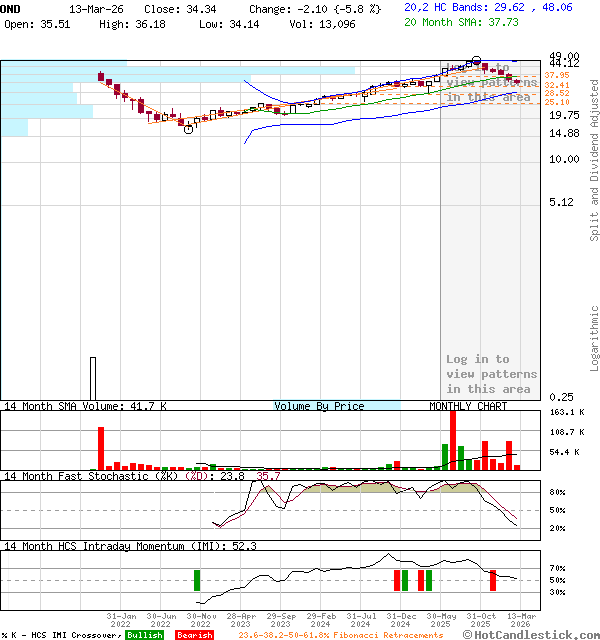
Task: Click the circled high marker at price peak
Action: pos(476,62)
